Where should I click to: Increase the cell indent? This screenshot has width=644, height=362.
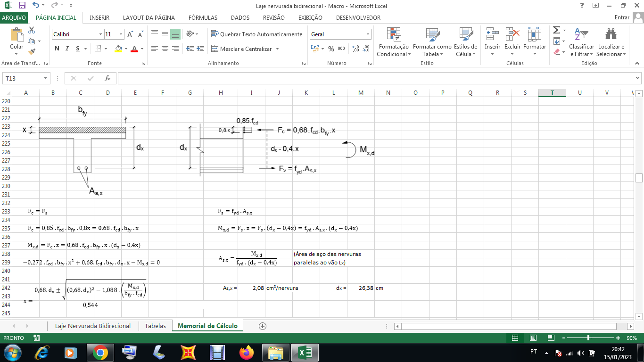200,49
